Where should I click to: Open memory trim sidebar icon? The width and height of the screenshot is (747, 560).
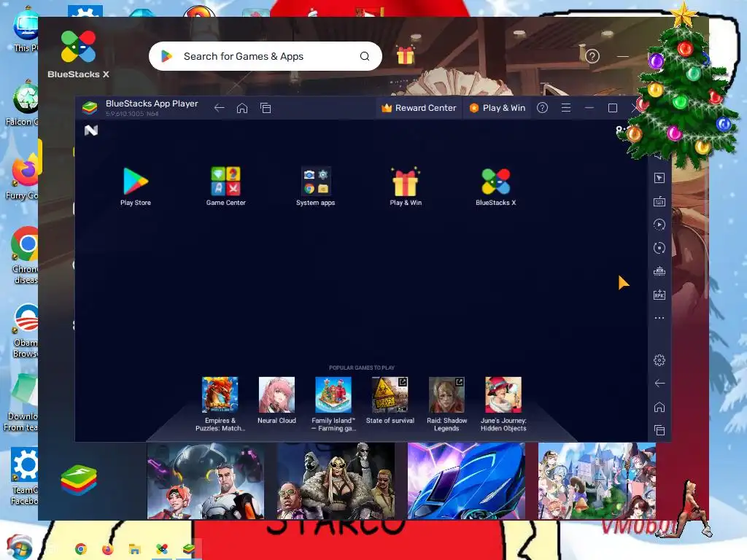pyautogui.click(x=659, y=271)
